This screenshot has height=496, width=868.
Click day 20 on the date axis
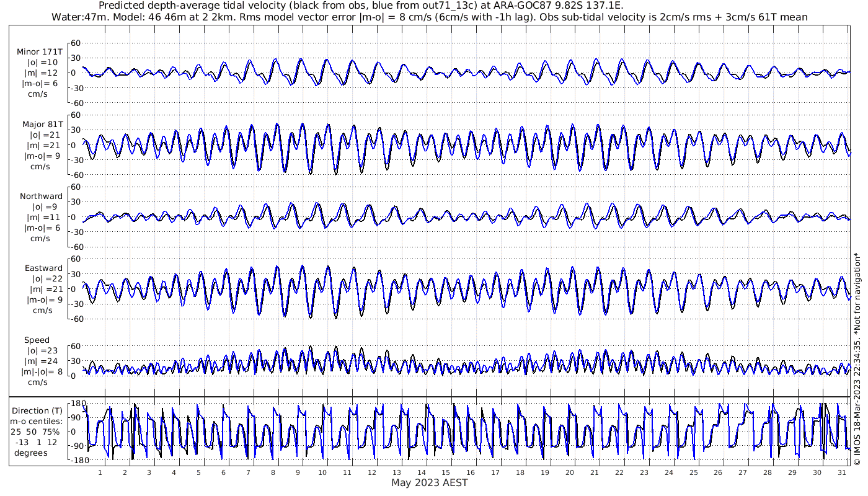(x=570, y=472)
